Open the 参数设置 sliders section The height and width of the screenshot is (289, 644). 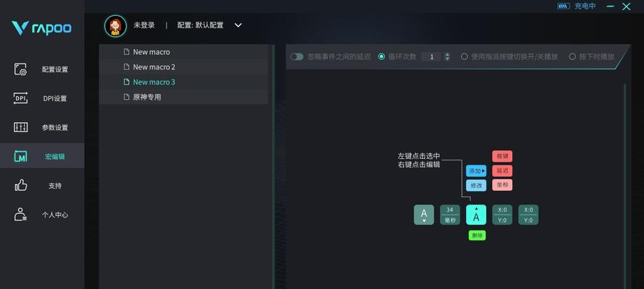point(42,128)
